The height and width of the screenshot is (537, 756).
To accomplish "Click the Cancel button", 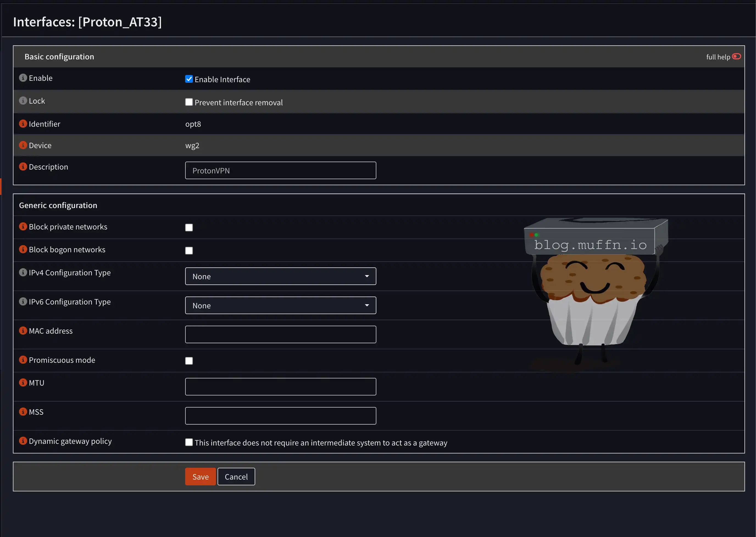I will point(236,477).
